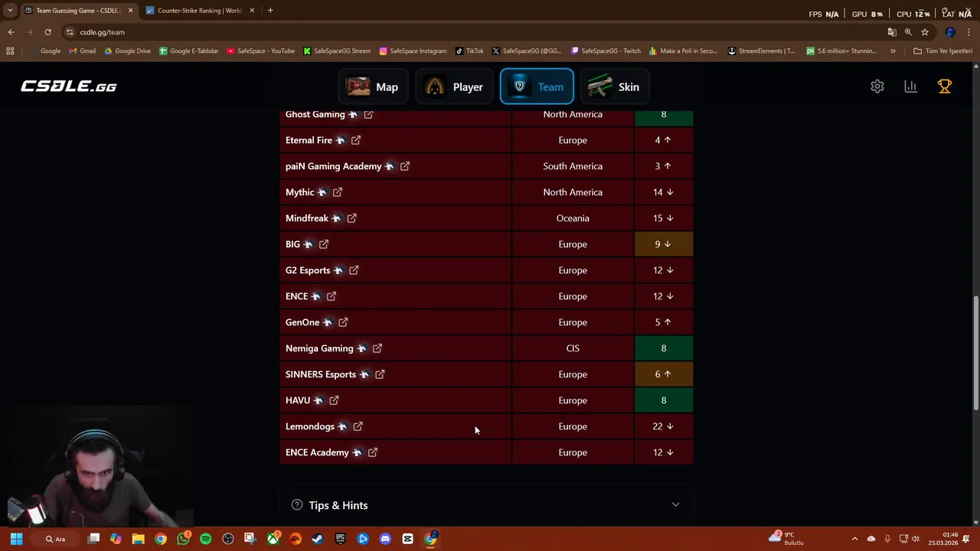Click Oceania region cell for Mindfreak

(573, 218)
